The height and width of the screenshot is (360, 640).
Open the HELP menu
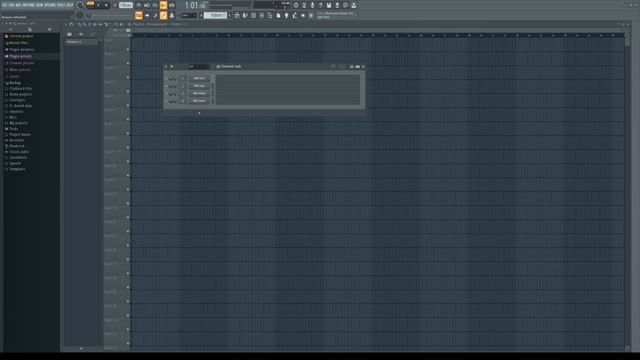[x=70, y=5]
